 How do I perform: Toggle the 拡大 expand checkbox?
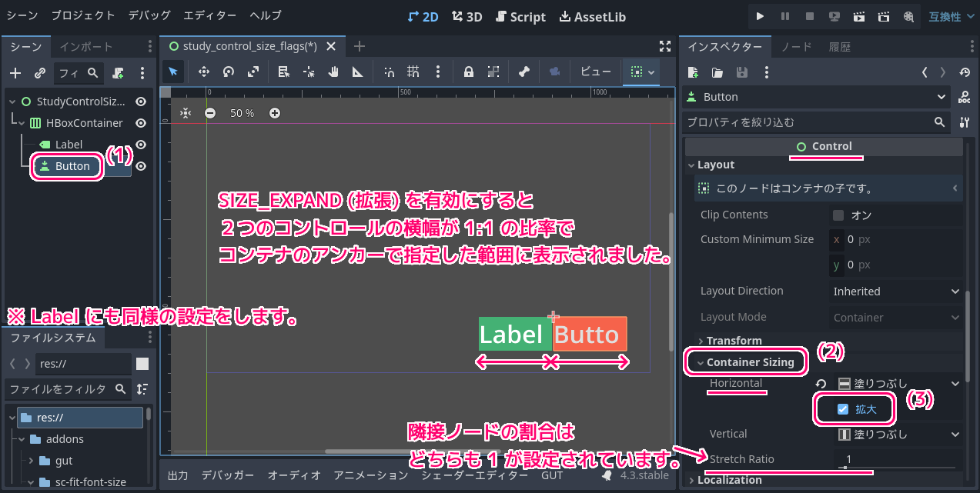843,409
